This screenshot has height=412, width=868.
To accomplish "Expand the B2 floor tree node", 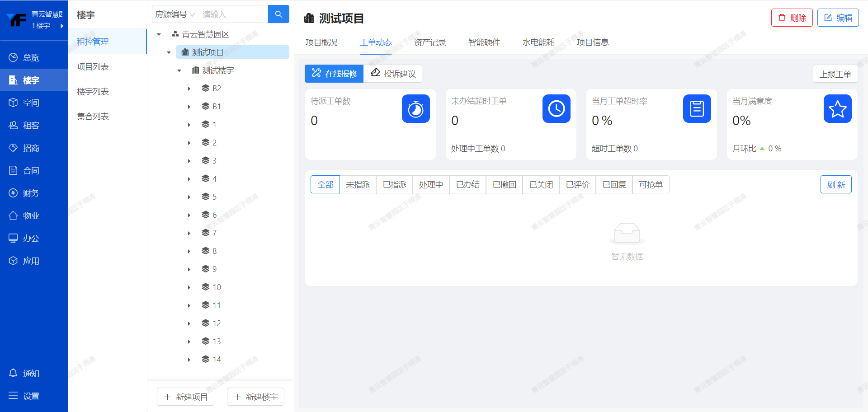I will 189,89.
